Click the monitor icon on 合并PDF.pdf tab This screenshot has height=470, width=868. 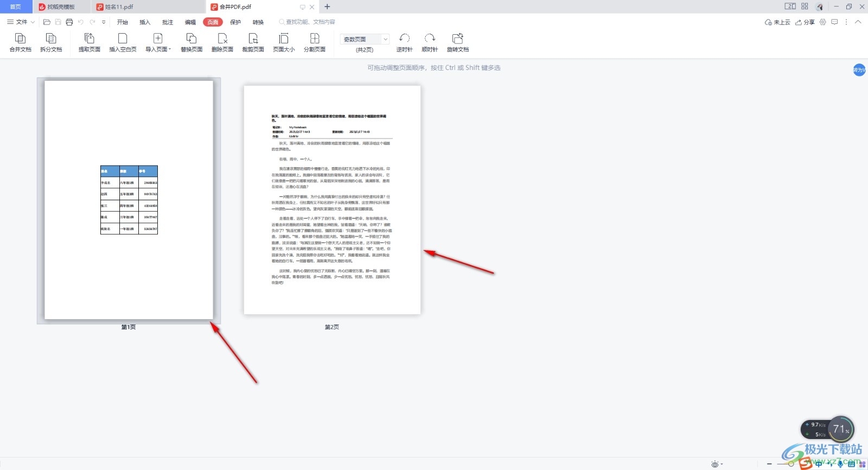pos(302,7)
